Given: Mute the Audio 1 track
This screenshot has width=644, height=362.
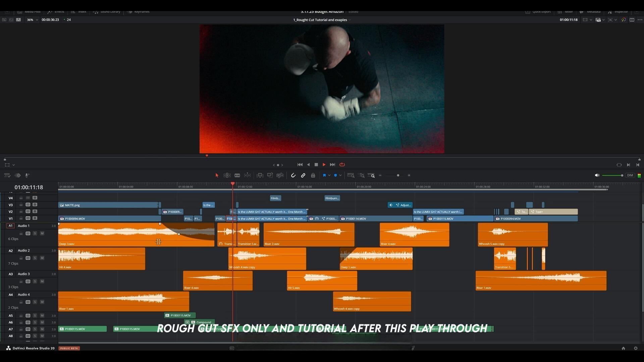Looking at the screenshot, I should [x=42, y=233].
